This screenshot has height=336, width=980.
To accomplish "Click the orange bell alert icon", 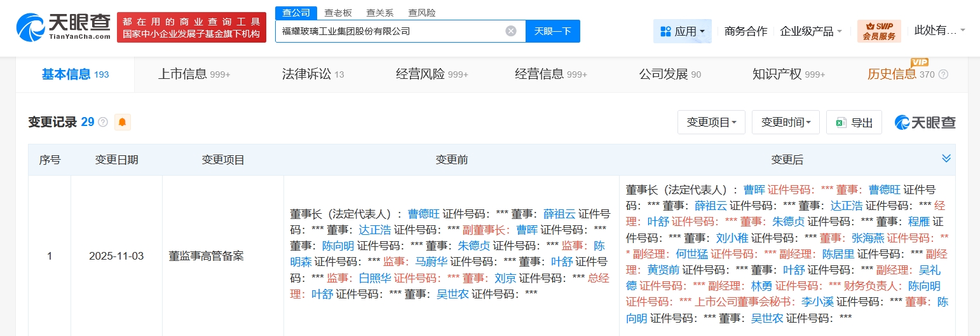I will [122, 122].
